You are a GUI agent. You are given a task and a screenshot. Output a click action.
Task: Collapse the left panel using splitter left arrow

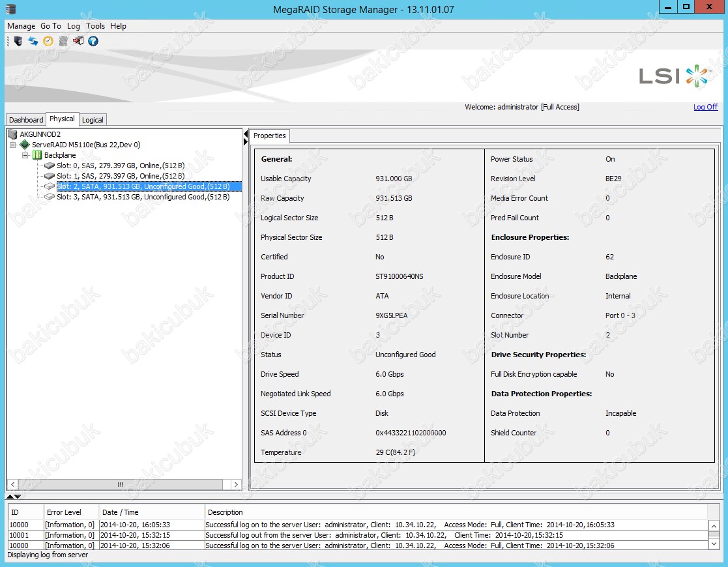[246, 134]
